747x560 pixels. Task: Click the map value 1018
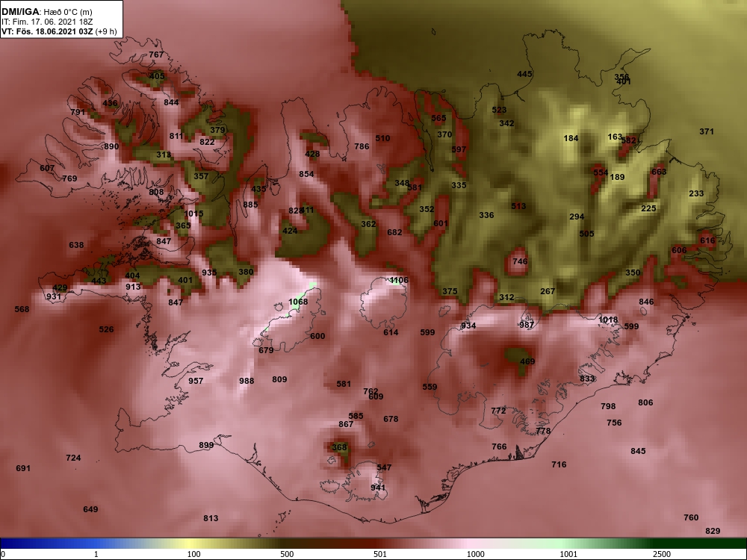pos(608,320)
